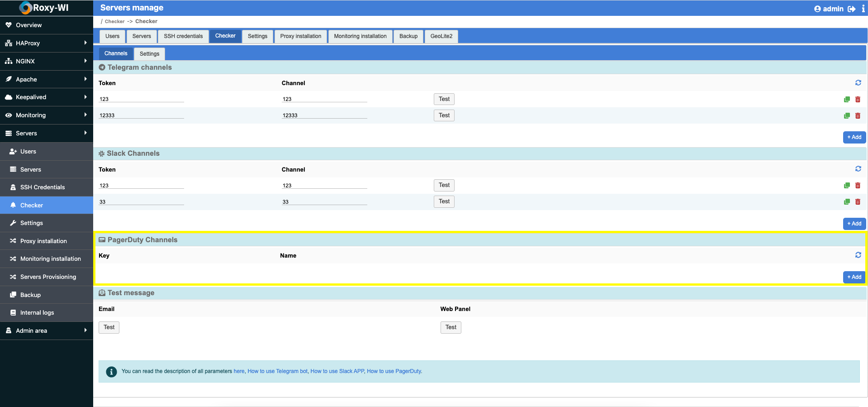
Task: Delete Slack channel row with token 123
Action: point(858,186)
